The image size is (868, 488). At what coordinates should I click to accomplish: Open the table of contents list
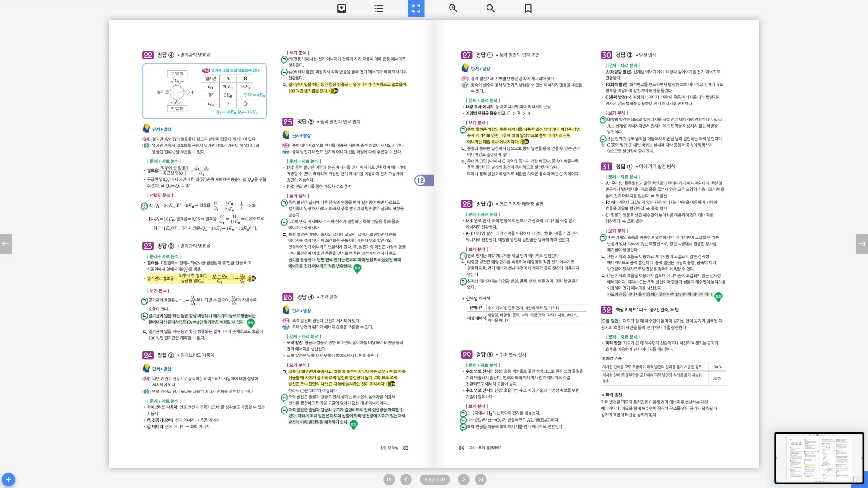[x=378, y=8]
